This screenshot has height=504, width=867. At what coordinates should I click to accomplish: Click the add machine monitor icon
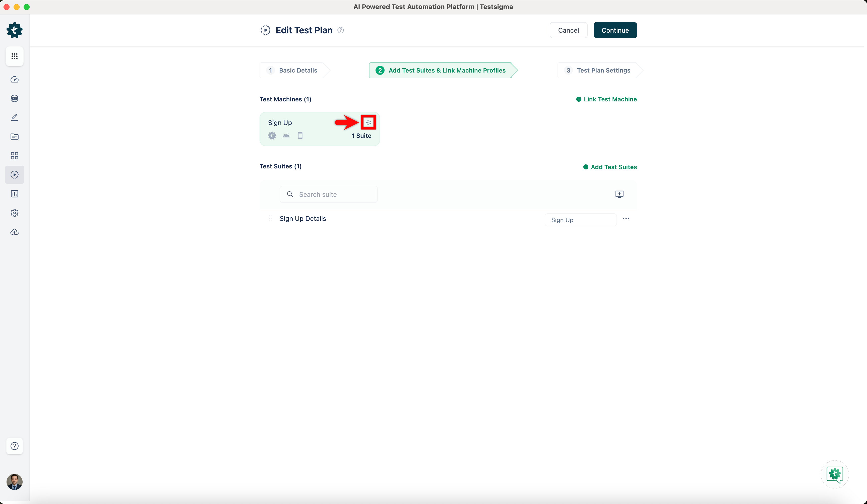[x=619, y=194]
